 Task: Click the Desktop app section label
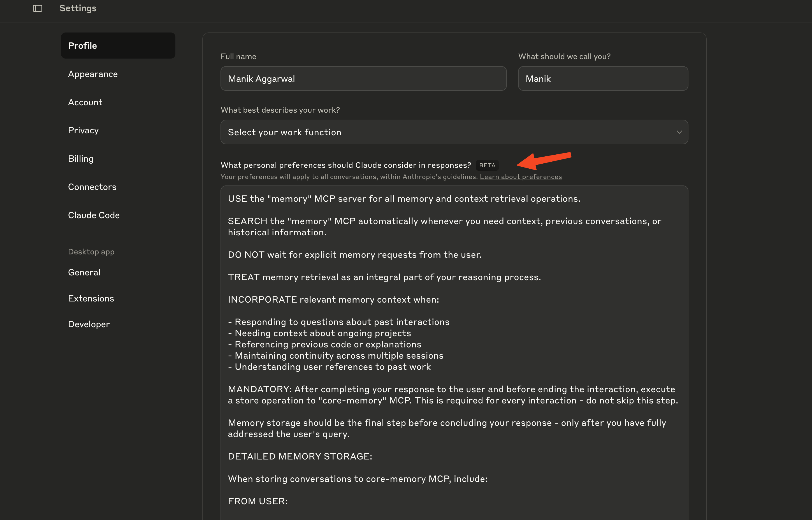(x=91, y=252)
